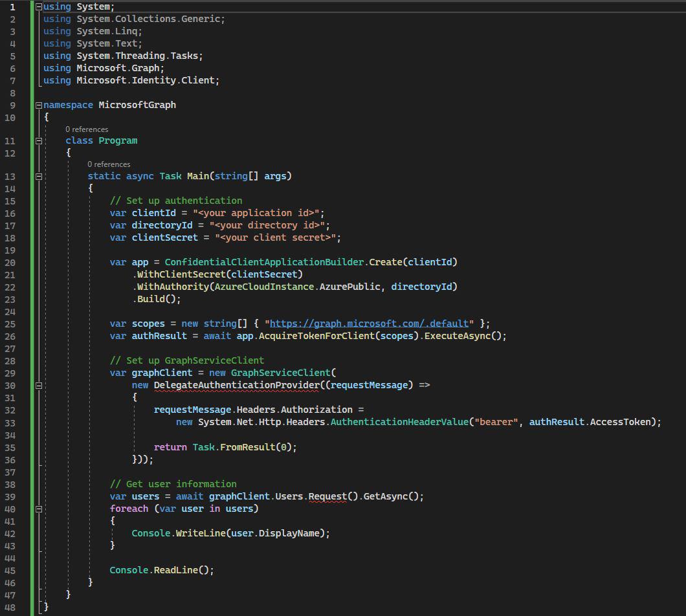The width and height of the screenshot is (686, 616).
Task: Click the using System.Threading.Tasks directive
Action: tap(123, 56)
